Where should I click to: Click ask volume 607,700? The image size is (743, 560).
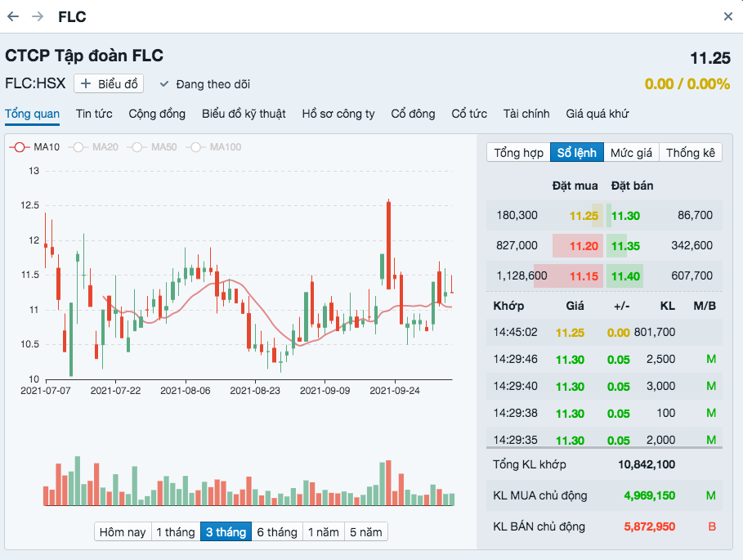point(692,276)
